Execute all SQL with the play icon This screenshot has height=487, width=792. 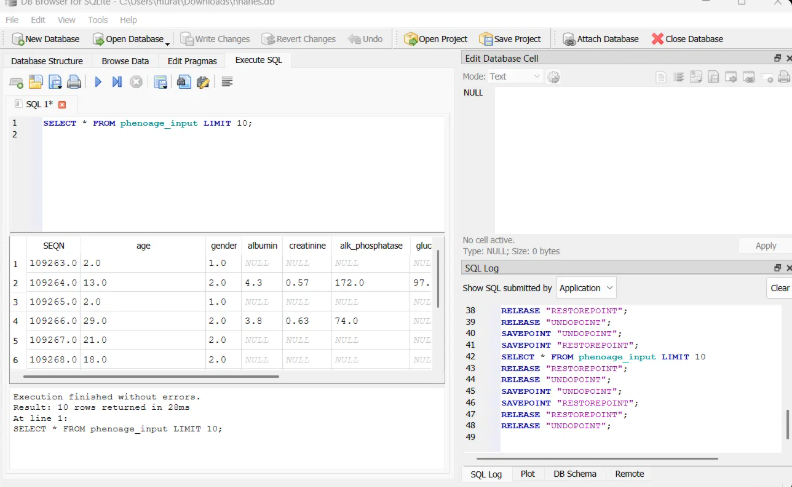pyautogui.click(x=98, y=82)
